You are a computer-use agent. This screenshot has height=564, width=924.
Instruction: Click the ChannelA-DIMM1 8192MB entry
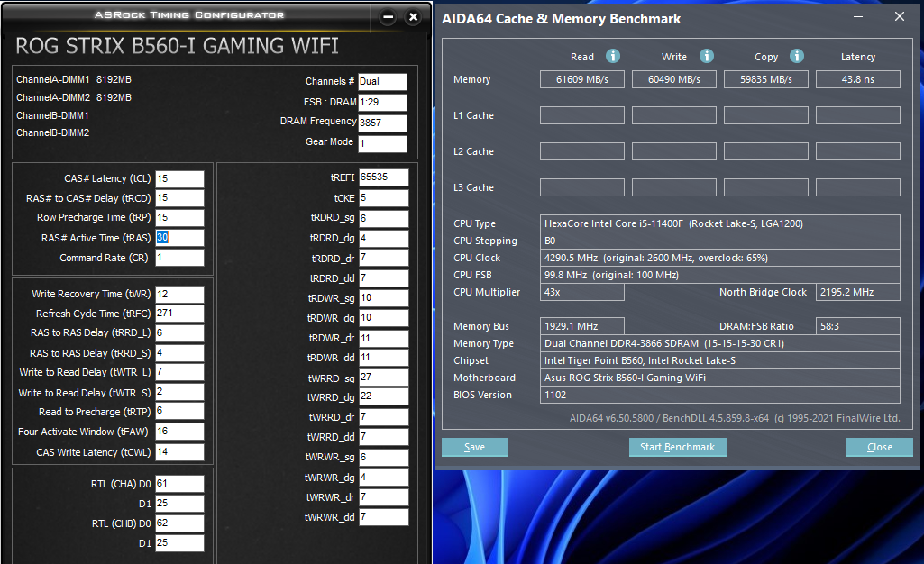tap(74, 79)
